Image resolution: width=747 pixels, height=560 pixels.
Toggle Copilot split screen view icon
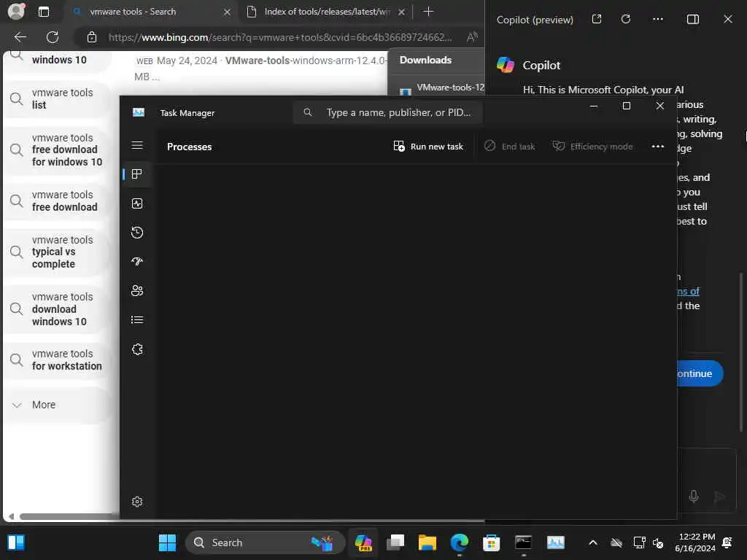(x=693, y=19)
